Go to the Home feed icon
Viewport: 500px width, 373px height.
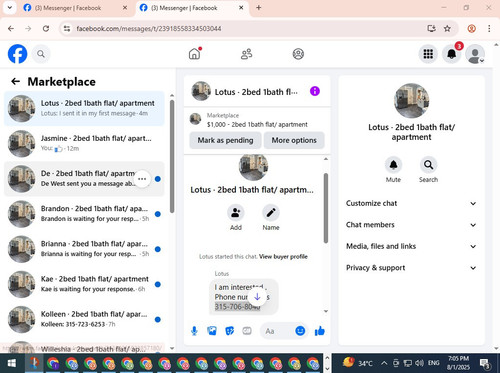coord(195,54)
